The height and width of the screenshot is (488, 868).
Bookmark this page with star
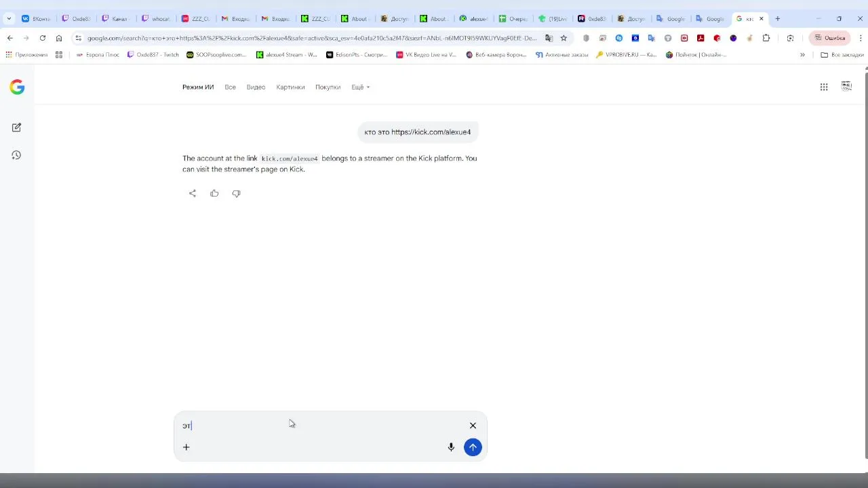(564, 38)
